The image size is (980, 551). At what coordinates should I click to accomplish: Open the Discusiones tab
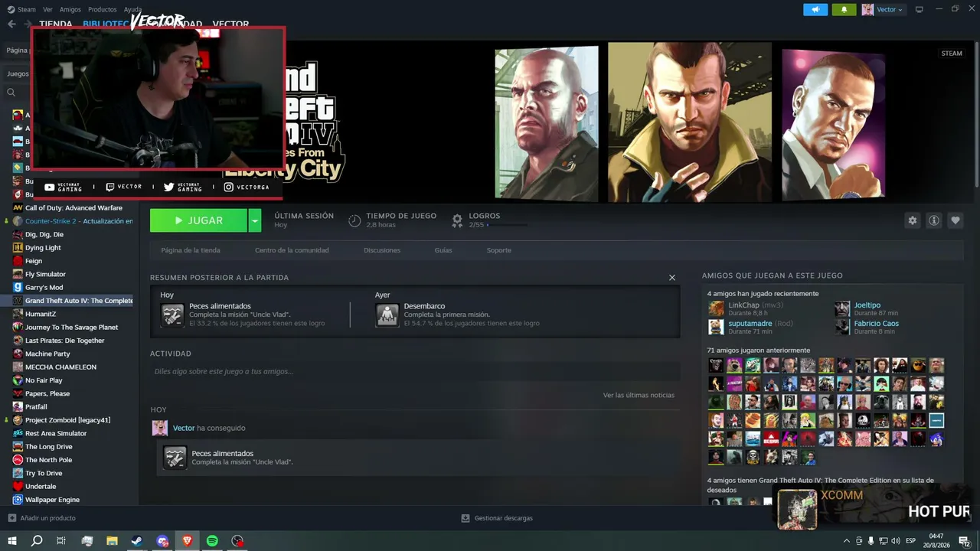pos(382,250)
